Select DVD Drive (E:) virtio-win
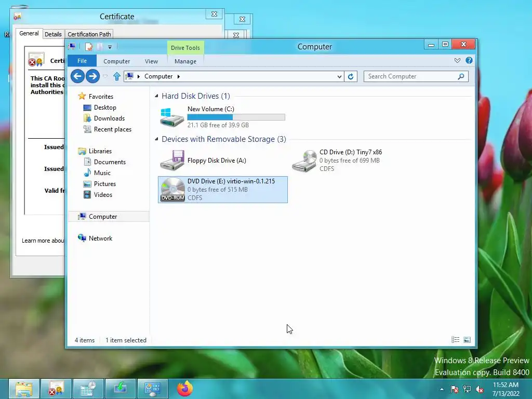The image size is (532, 399). tap(222, 189)
